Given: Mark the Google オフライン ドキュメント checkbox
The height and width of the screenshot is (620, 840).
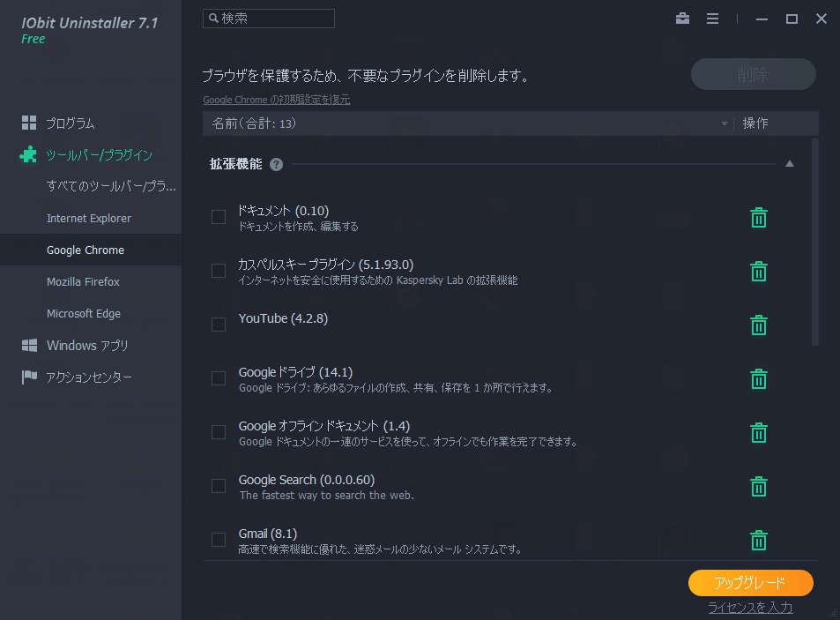Looking at the screenshot, I should click(219, 432).
